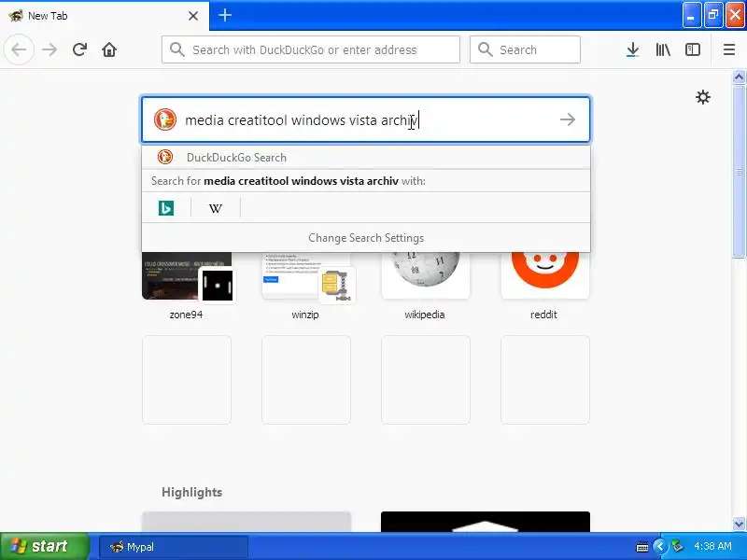Click the forward navigation arrow
747x560 pixels.
pos(49,49)
